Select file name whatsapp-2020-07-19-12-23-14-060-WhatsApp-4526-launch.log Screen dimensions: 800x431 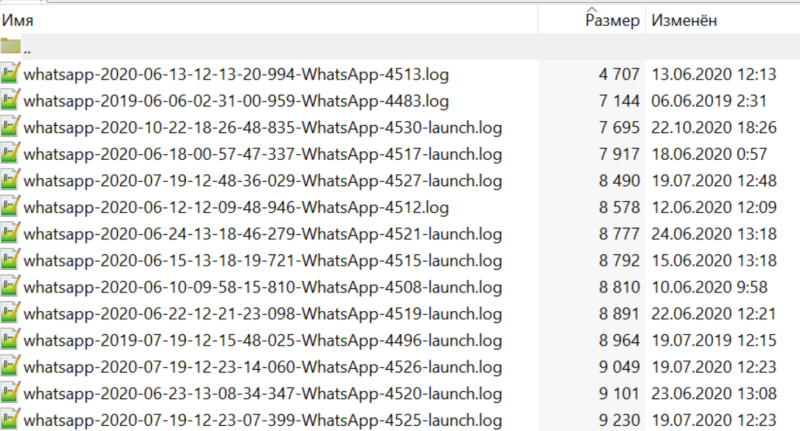263,367
